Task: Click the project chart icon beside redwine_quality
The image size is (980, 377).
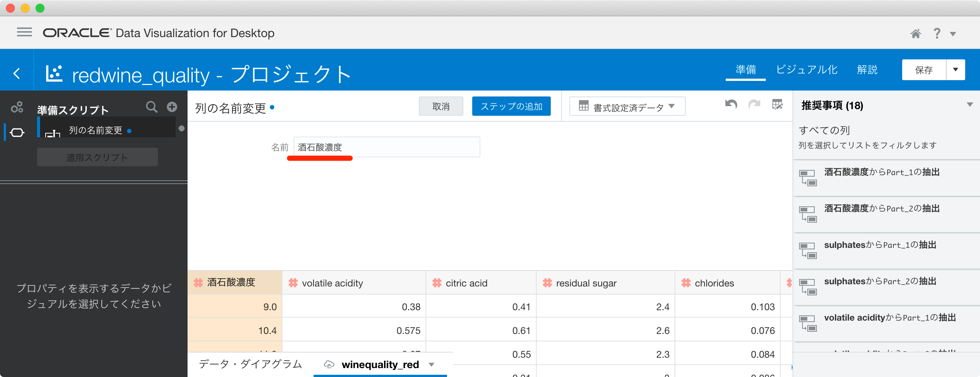Action: (54, 73)
